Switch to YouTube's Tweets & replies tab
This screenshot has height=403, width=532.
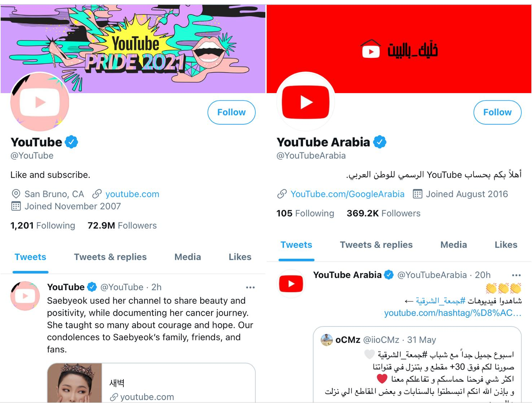coord(110,257)
